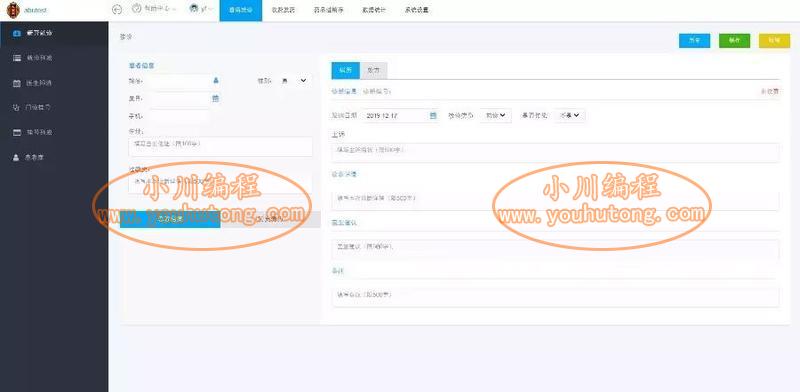The height and width of the screenshot is (392, 800).
Task: Click the second large text box in right panel
Action: pos(555,200)
